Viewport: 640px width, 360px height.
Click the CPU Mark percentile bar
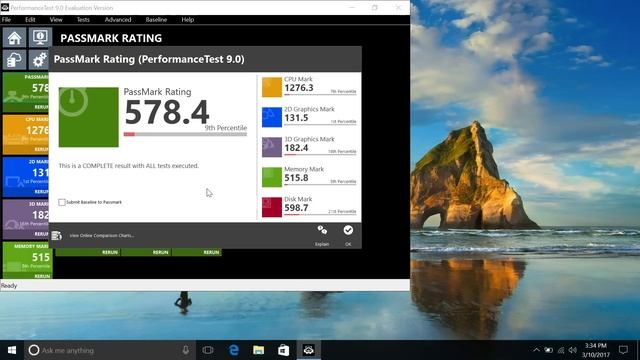point(320,95)
